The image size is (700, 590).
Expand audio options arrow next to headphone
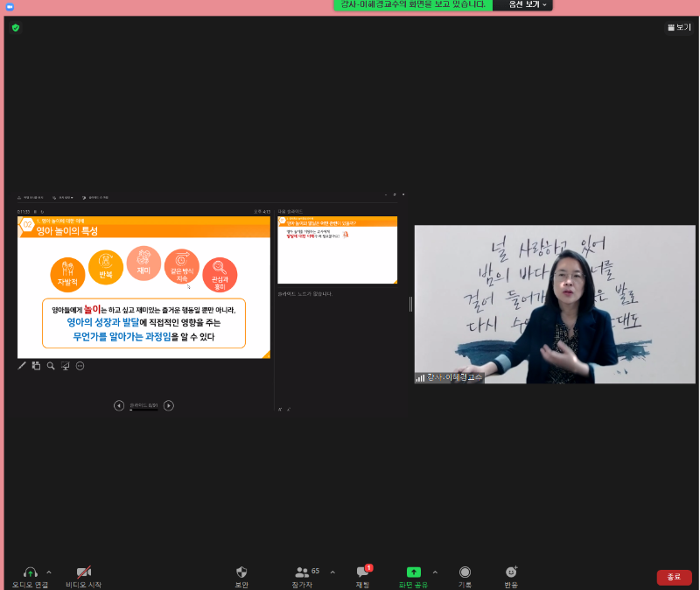(49, 572)
